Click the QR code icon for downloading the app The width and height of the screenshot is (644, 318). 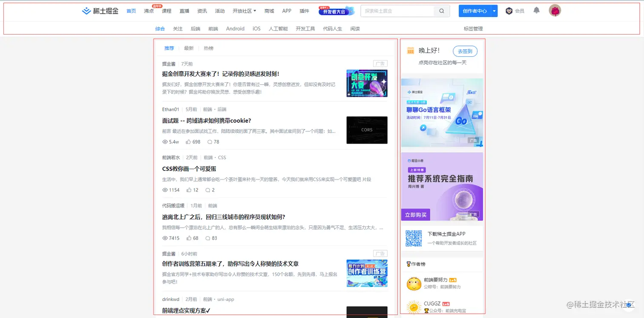coord(414,238)
